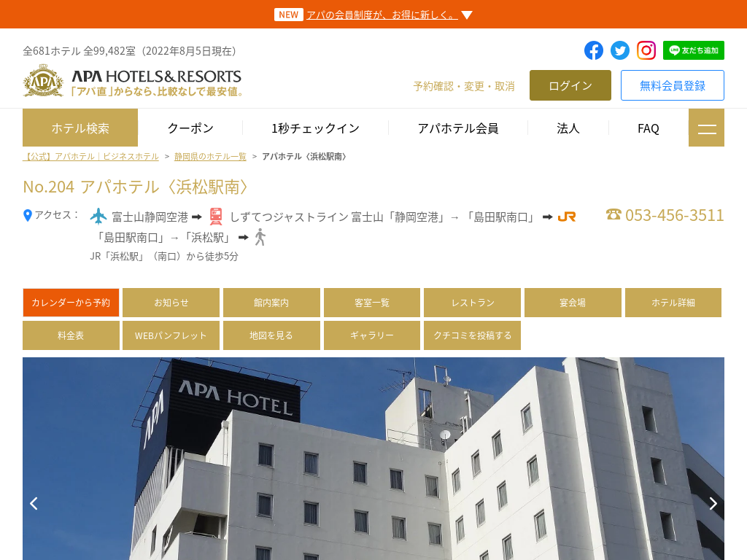Click WEBパンフレット button

pos(171,335)
